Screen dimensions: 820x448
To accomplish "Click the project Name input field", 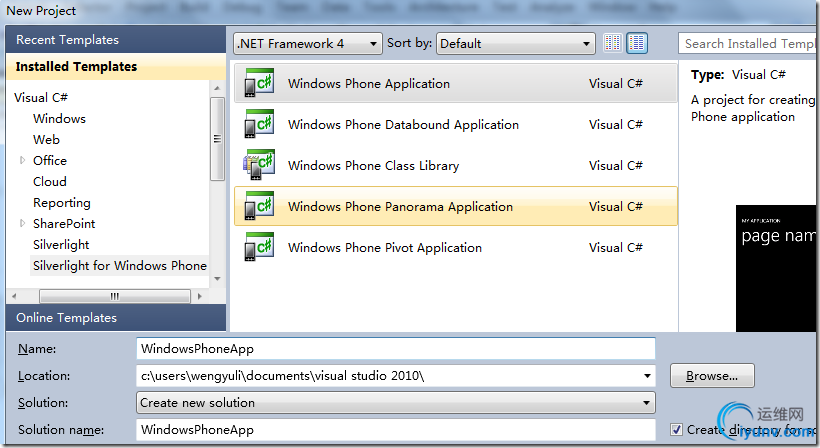I will click(x=396, y=349).
